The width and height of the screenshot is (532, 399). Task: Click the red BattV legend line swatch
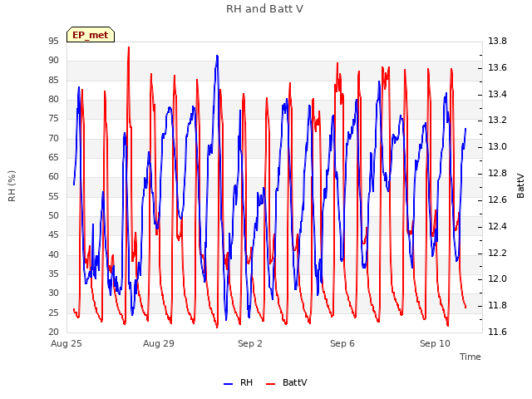[270, 384]
